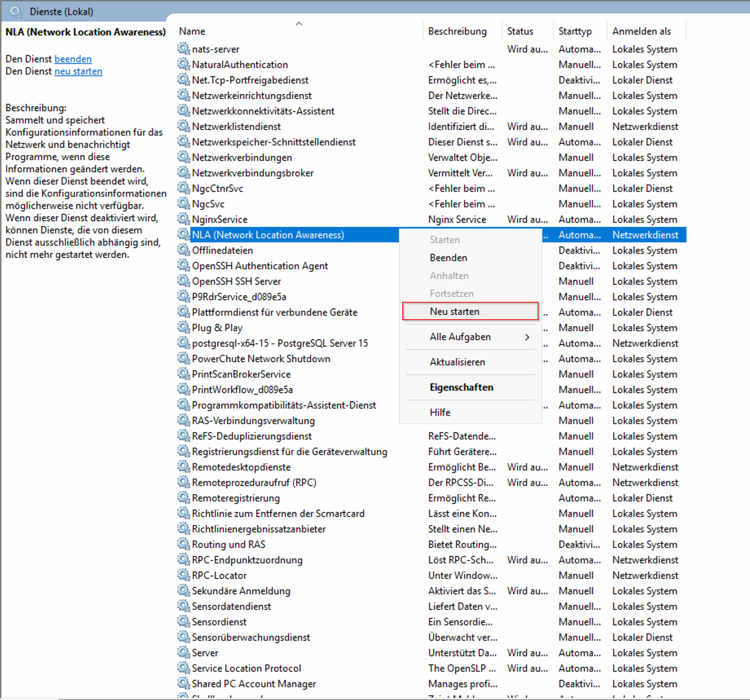Click the gear icon beside Sensordienst
The height and width of the screenshot is (700, 750).
pyautogui.click(x=183, y=621)
